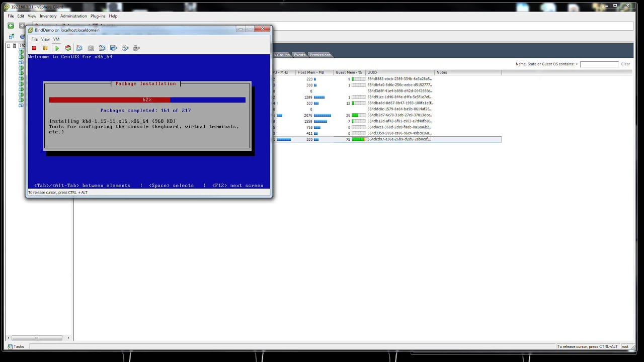Click the Connect USB device icon

tap(136, 48)
